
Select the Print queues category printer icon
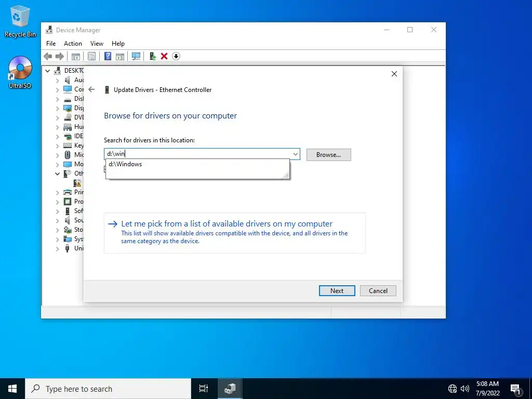pyautogui.click(x=68, y=192)
